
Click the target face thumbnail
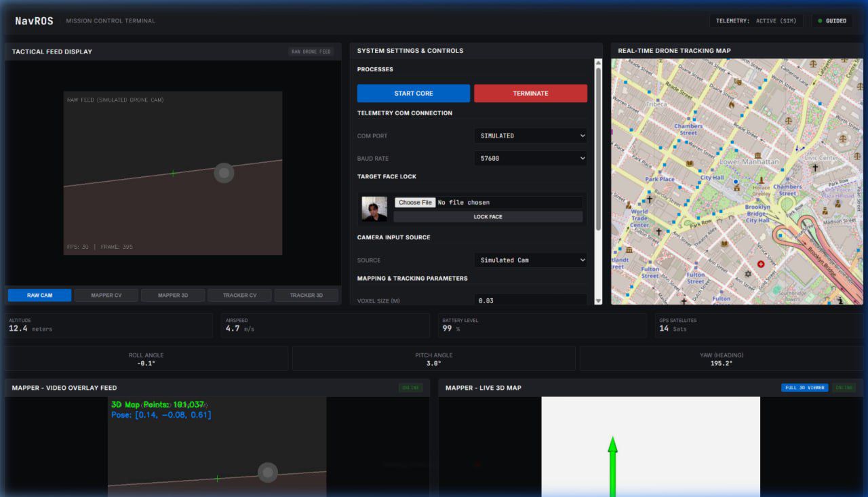coord(374,209)
